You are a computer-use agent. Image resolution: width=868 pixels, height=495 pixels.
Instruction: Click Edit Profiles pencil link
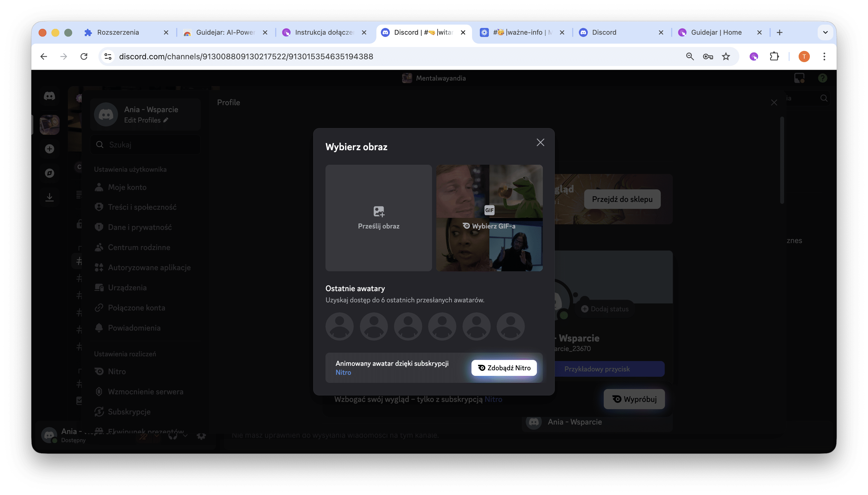tap(146, 120)
